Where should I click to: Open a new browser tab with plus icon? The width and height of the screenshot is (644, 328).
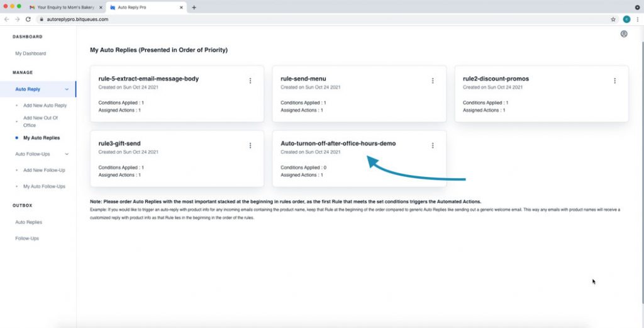pos(194,8)
